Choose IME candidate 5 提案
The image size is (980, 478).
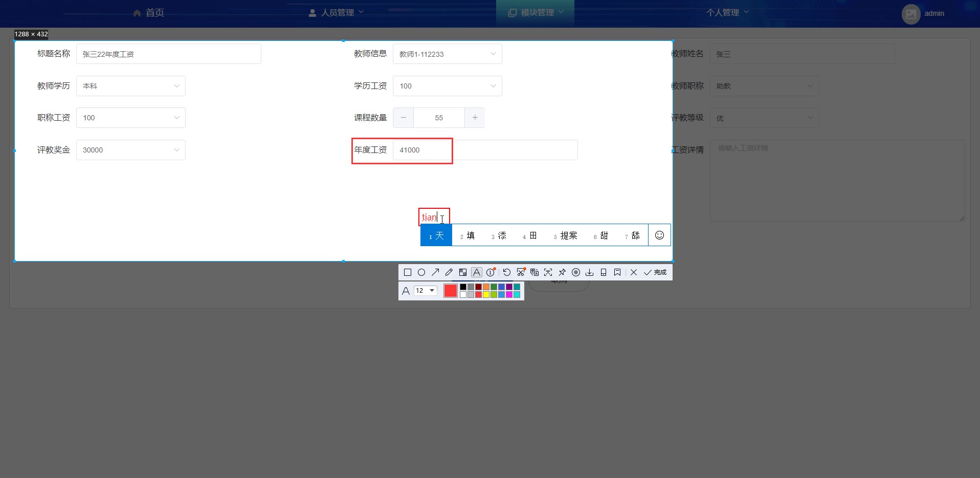565,235
